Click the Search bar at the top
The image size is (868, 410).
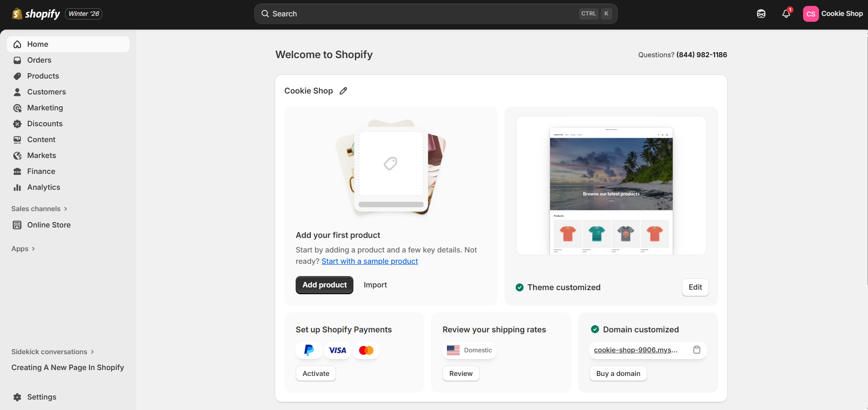coord(435,14)
